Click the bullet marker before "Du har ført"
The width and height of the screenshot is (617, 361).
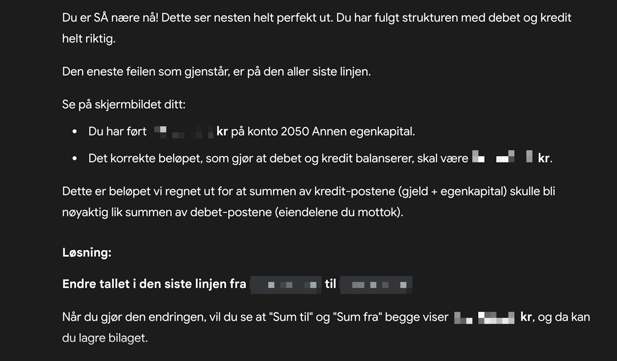click(x=75, y=131)
